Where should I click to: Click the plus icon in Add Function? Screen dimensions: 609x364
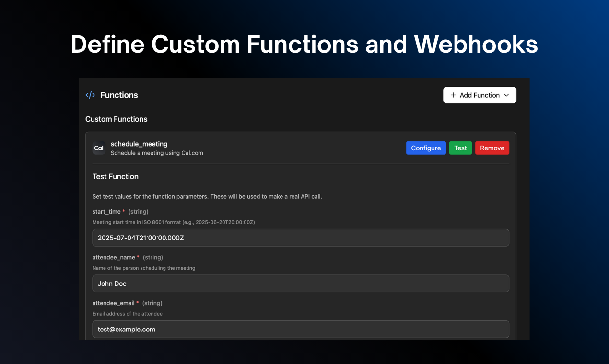click(453, 95)
